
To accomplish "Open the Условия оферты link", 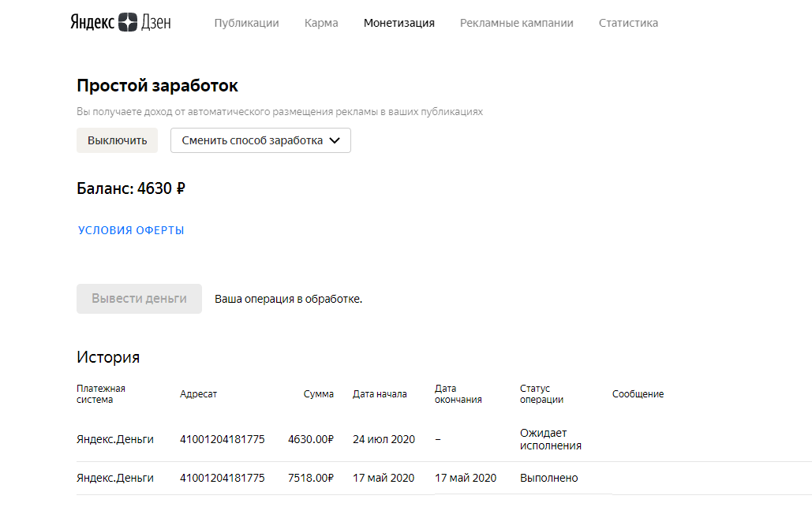I will click(131, 230).
